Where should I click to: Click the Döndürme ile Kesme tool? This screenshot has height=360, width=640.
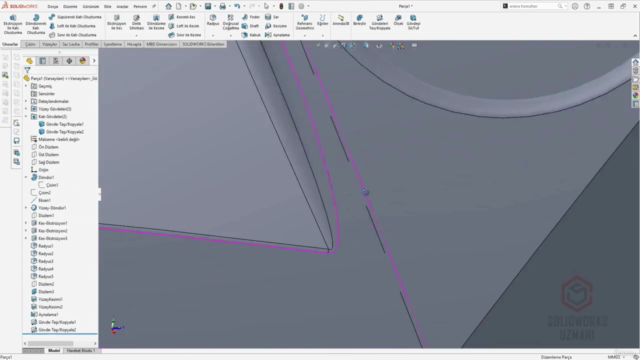pos(156,22)
